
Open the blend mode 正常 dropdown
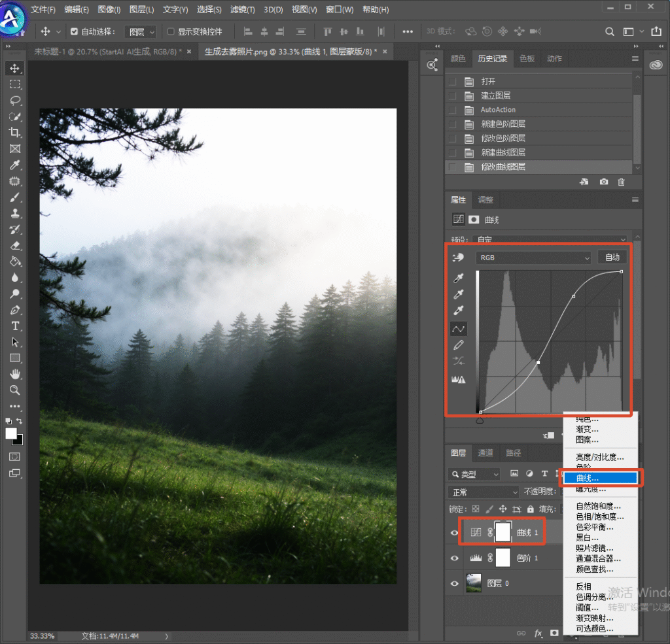click(484, 492)
